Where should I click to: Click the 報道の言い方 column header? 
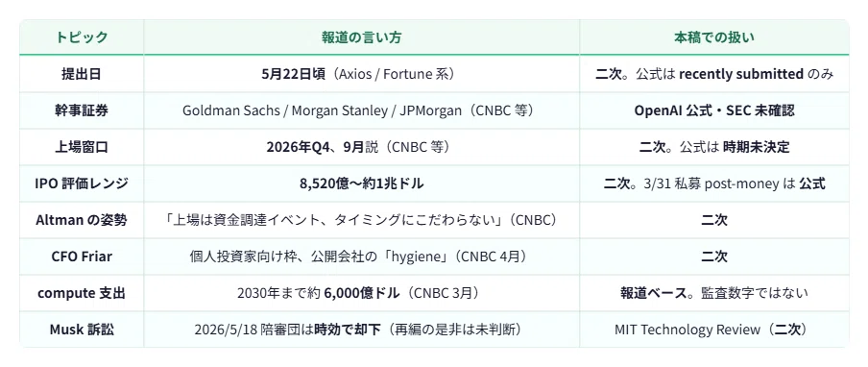pyautogui.click(x=361, y=37)
